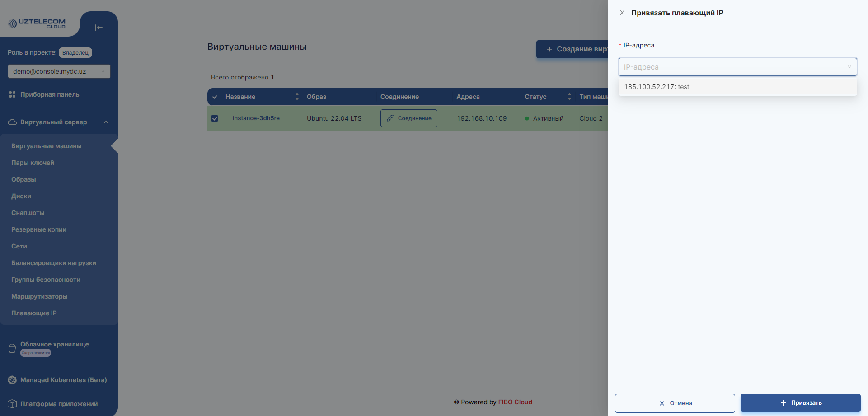Click the Отмена button
Image resolution: width=868 pixels, height=416 pixels.
tap(675, 403)
